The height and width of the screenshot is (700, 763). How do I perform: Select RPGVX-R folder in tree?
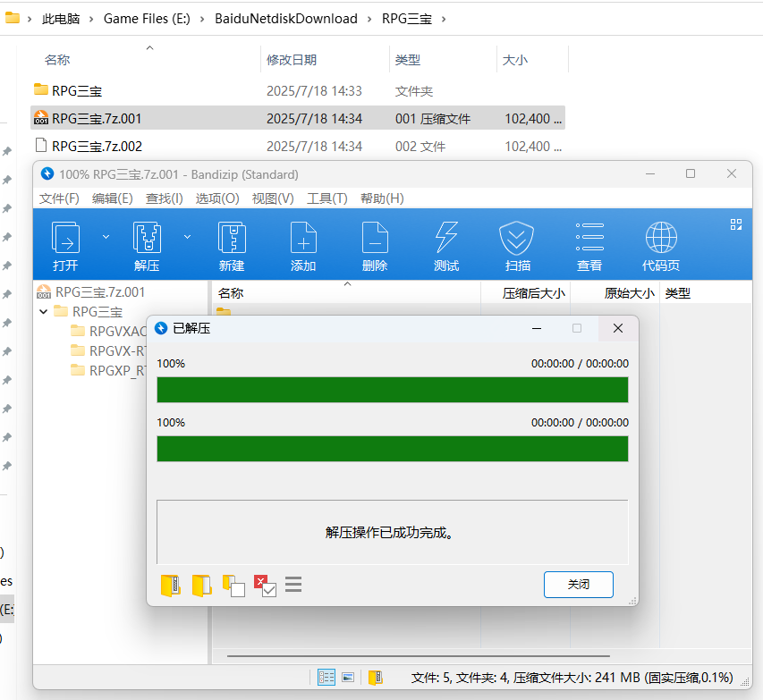coord(108,350)
